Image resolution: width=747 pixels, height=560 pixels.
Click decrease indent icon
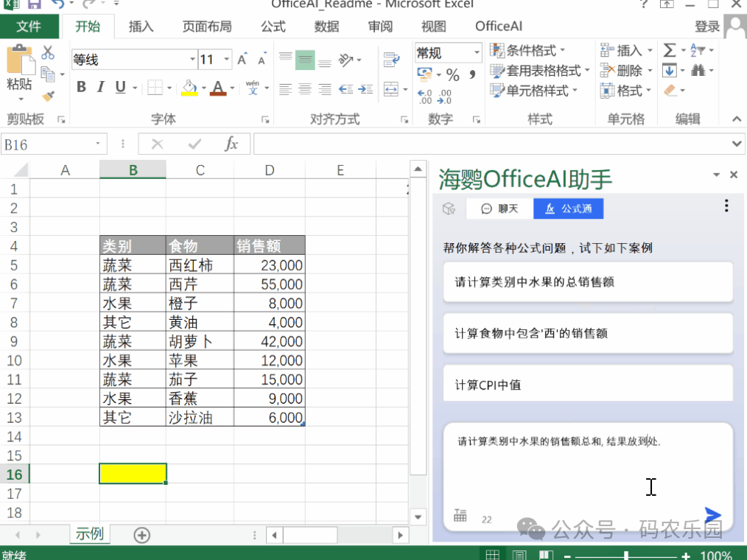346,88
